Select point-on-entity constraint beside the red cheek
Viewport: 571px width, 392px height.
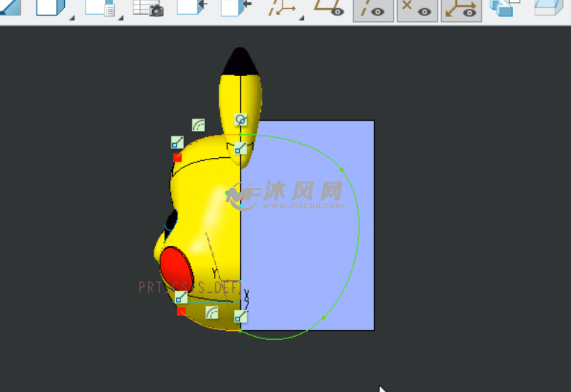[181, 297]
